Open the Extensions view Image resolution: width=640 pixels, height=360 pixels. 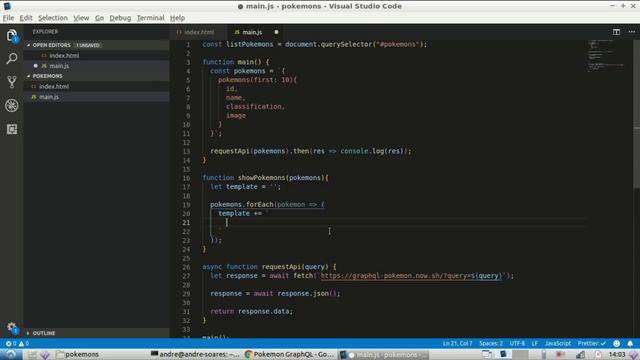point(12,129)
